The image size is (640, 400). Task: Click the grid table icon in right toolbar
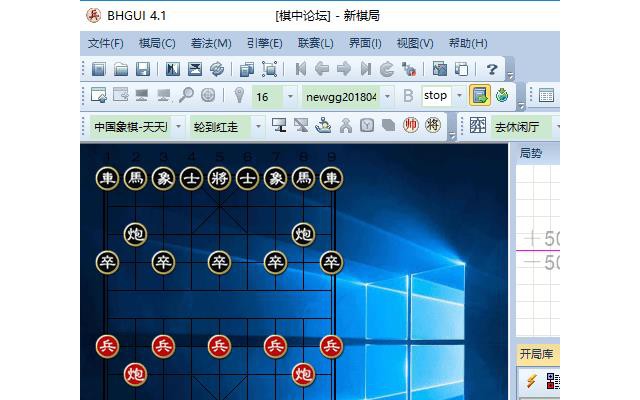click(x=546, y=95)
